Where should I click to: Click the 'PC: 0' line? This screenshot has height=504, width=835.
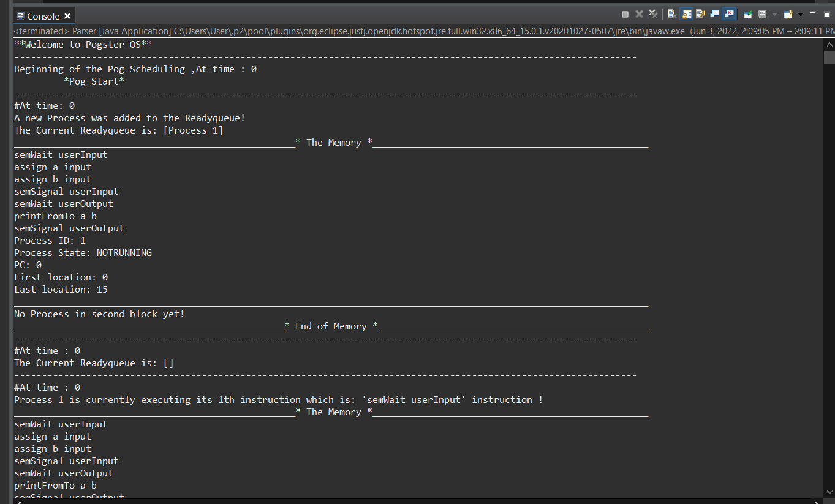(x=28, y=265)
